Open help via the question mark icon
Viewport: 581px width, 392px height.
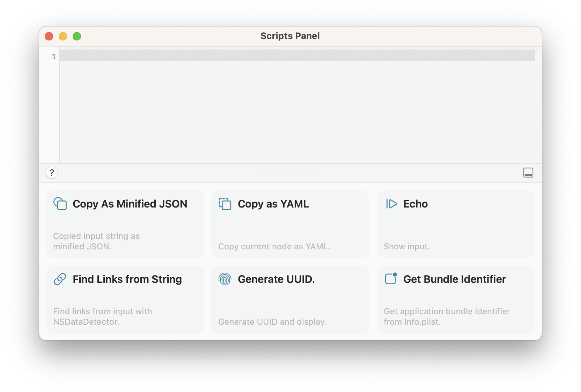click(52, 173)
